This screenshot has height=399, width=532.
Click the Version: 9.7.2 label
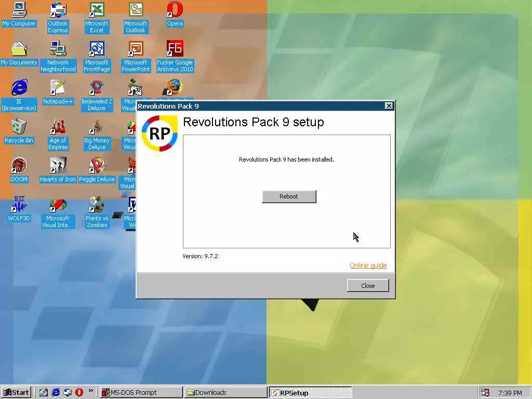click(x=200, y=256)
